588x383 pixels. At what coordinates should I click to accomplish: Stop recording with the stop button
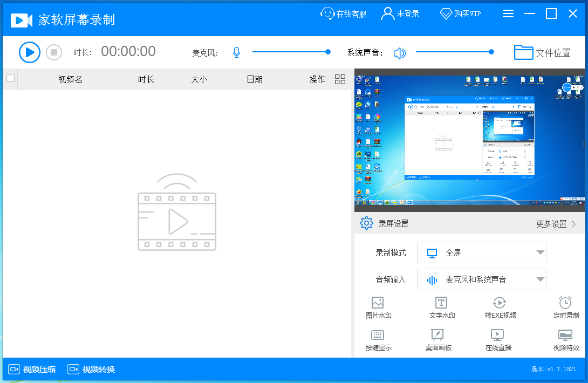pyautogui.click(x=54, y=52)
